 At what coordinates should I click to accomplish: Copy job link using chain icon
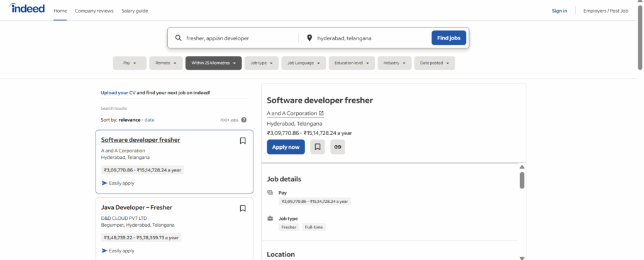(338, 147)
